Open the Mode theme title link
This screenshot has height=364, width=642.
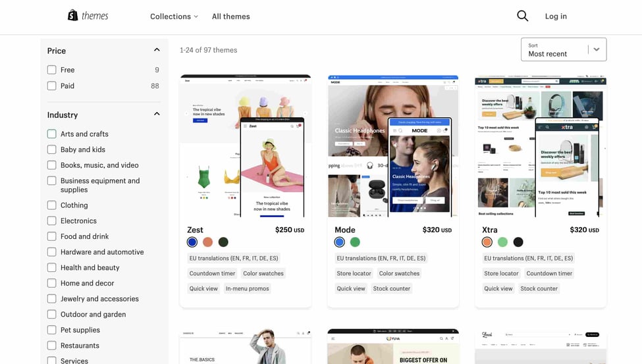345,230
